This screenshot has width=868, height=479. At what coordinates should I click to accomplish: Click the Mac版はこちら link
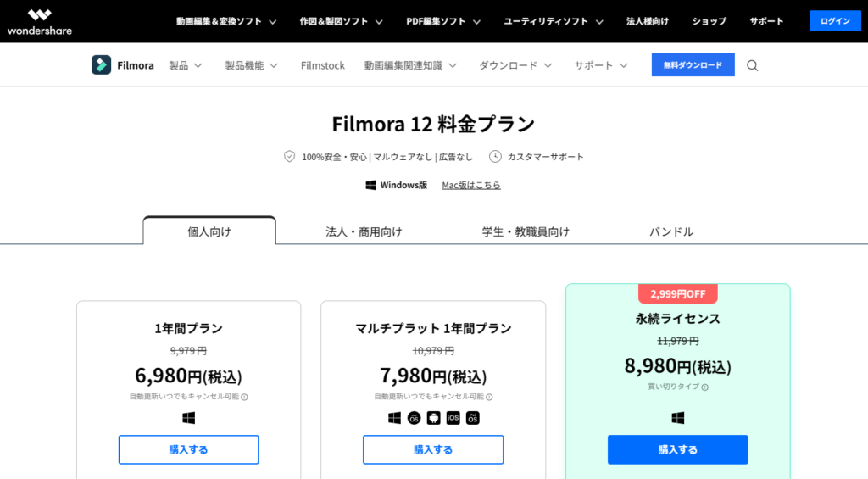pos(471,185)
